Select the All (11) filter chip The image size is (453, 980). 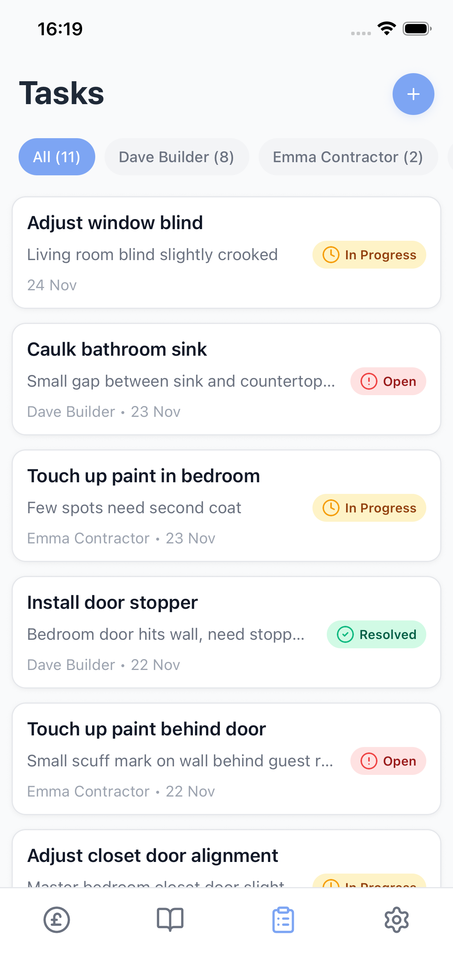[x=57, y=157]
